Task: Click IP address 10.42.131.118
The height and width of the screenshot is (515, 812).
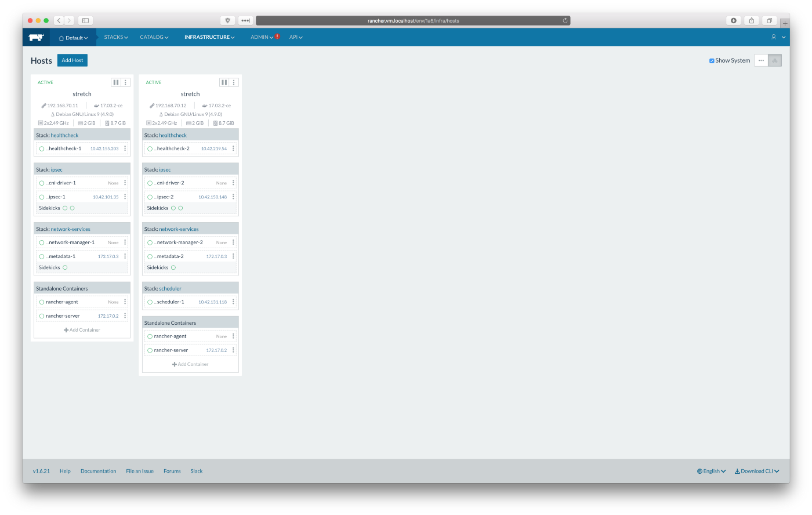Action: coord(213,302)
